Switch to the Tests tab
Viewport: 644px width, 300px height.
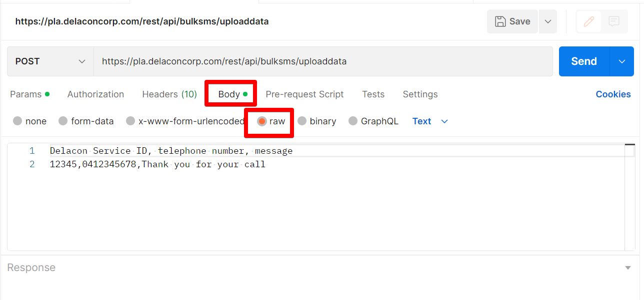point(373,94)
